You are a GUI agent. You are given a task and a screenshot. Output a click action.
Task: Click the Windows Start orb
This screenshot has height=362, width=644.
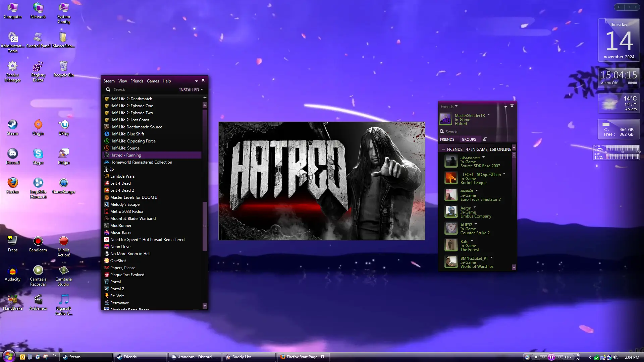tap(9, 356)
